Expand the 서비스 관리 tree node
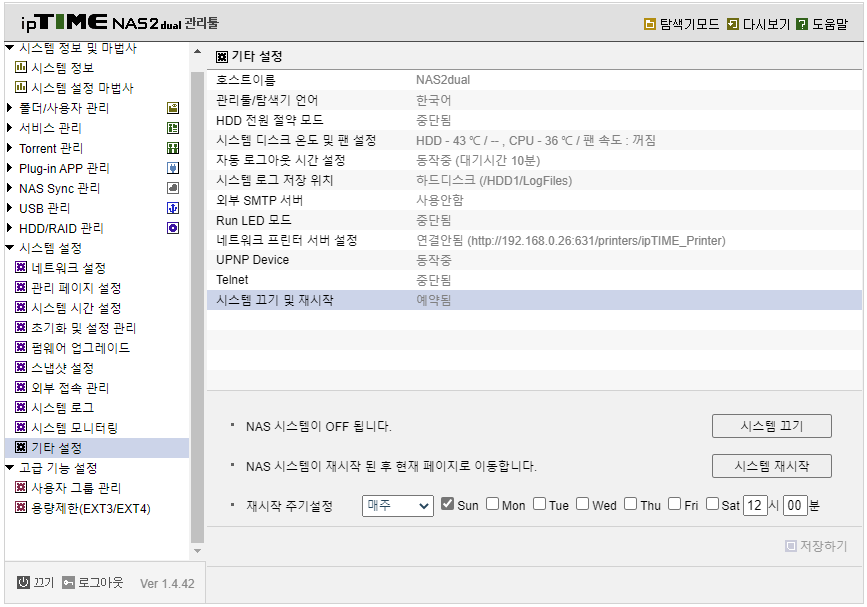The height and width of the screenshot is (607, 867). tap(9, 128)
